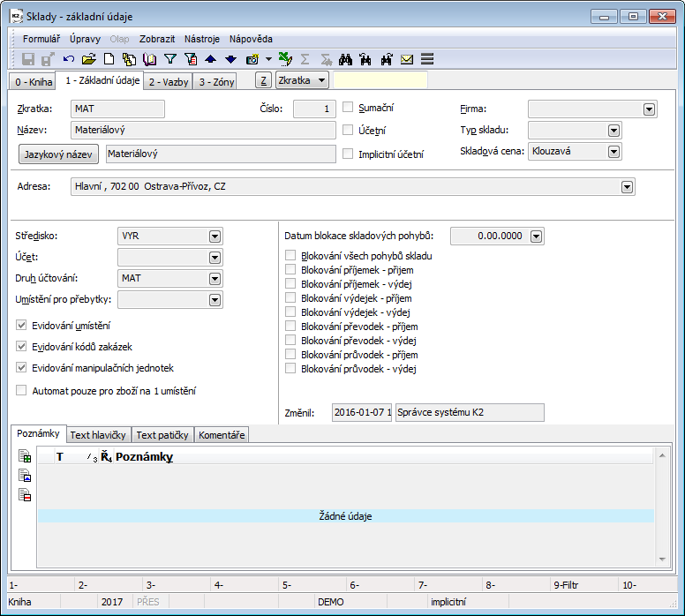Viewport: 685px width, 616px height.
Task: Click the filter funnel toolbar icon
Action: [x=170, y=59]
